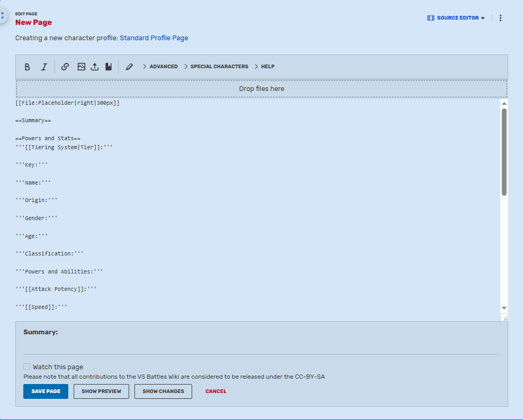Place cursor on the '''Age:''' line
The image size is (523, 420).
point(31,236)
